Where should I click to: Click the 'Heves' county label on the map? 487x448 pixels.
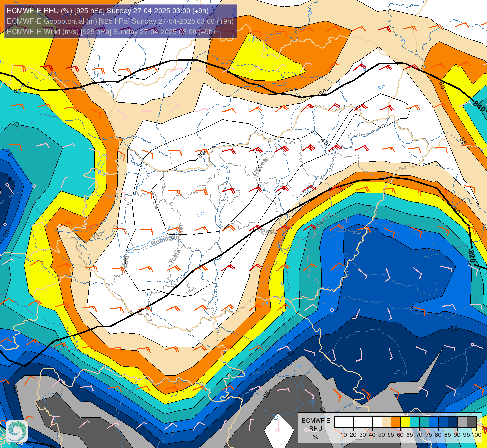pyautogui.click(x=260, y=168)
